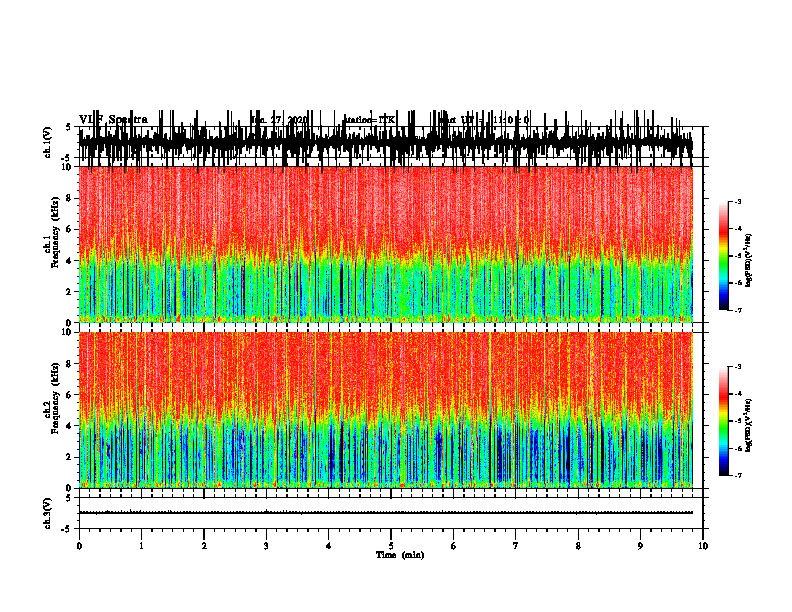Click the "4" kHz tick on ch.2 spectrogram

pos(70,426)
